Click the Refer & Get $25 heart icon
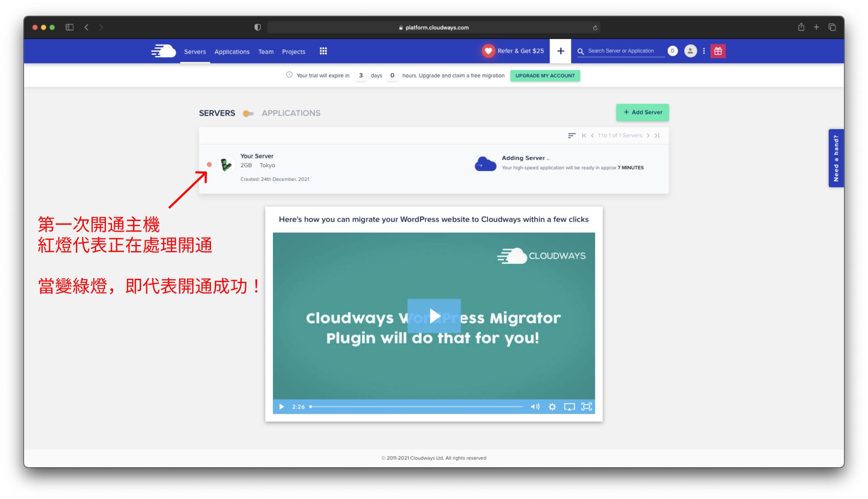Screen dimensions: 868x499 [488, 51]
